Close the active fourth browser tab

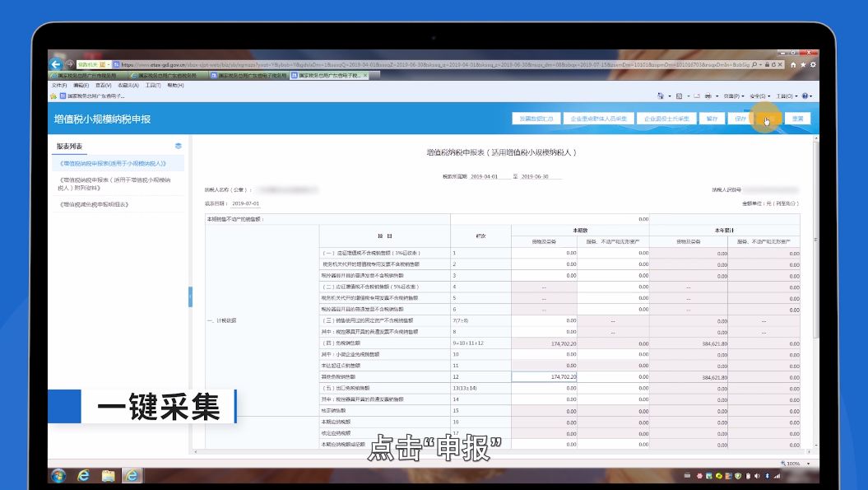pyautogui.click(x=365, y=75)
